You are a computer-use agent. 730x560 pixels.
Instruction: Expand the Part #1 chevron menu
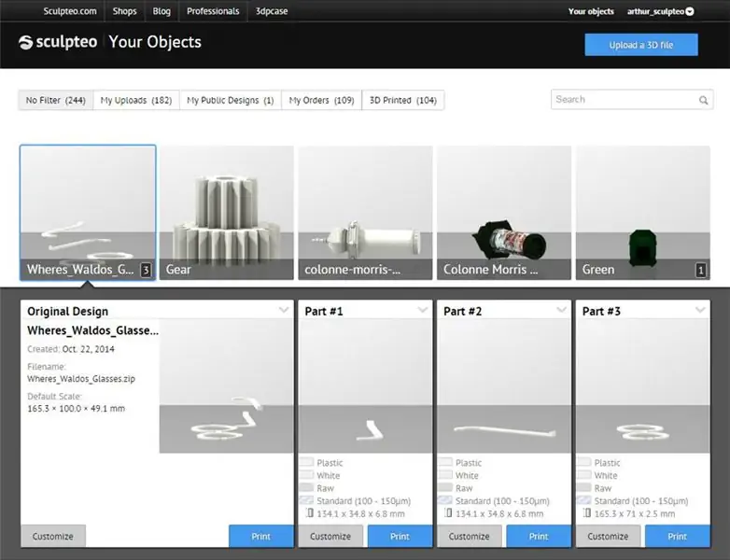(422, 310)
